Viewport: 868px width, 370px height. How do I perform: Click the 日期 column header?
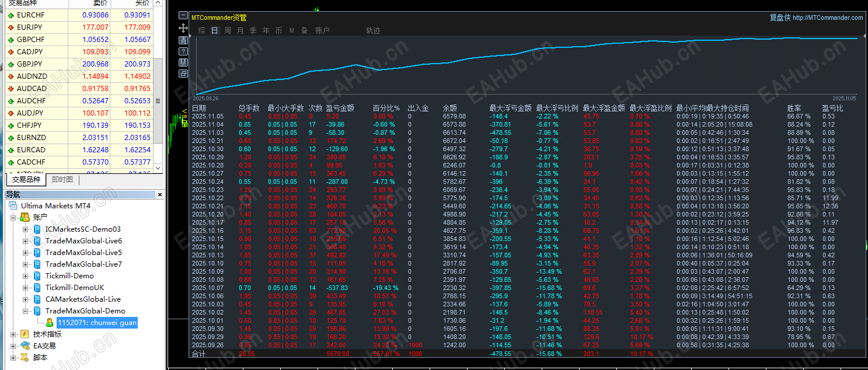tap(199, 108)
